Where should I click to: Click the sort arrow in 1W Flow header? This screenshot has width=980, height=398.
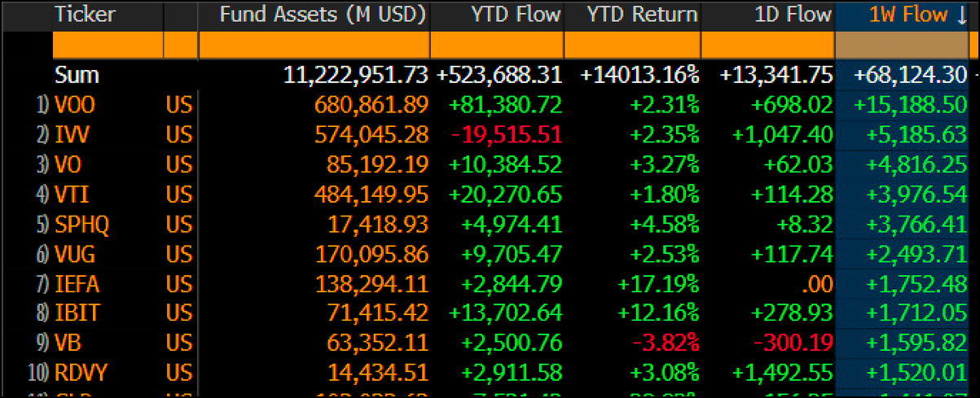[963, 15]
